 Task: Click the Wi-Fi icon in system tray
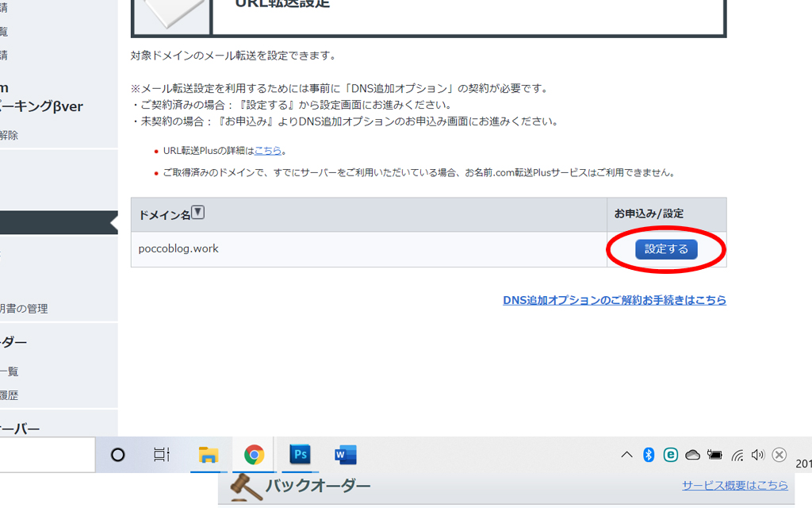point(737,455)
